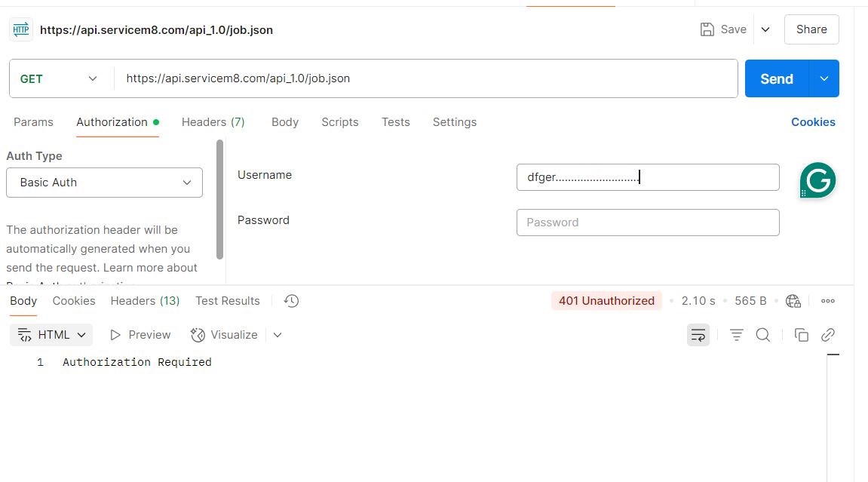Click the Authorization Required response line
This screenshot has width=868, height=482.
pyautogui.click(x=136, y=363)
